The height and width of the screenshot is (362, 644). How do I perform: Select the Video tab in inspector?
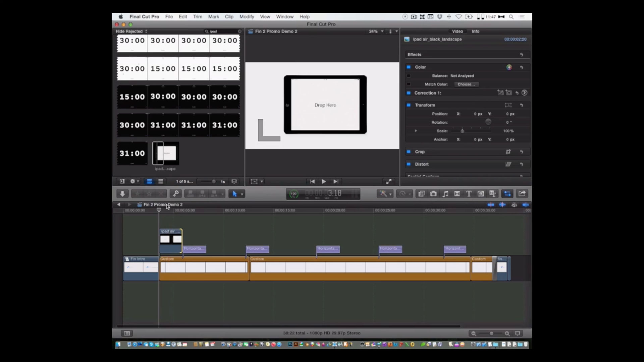(x=458, y=31)
